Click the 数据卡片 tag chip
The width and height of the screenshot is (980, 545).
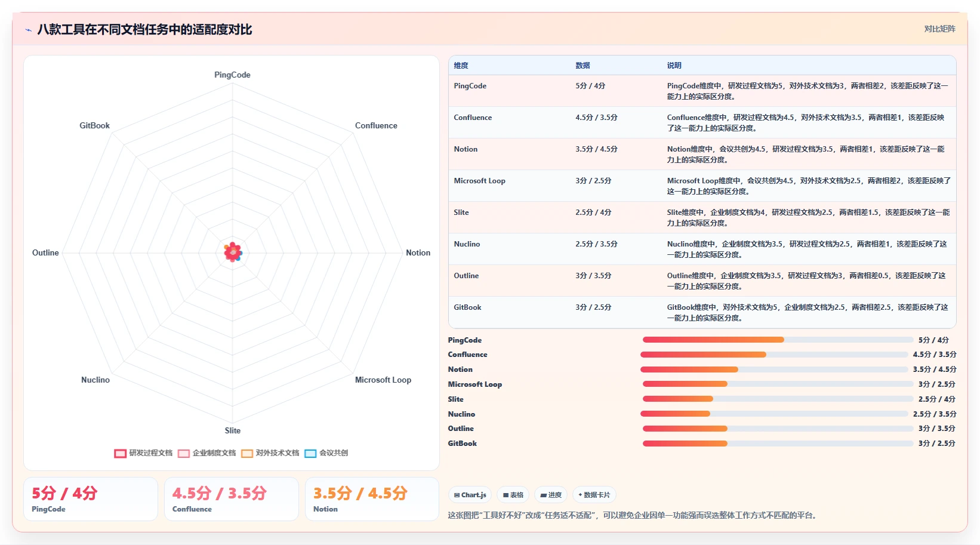coord(594,495)
